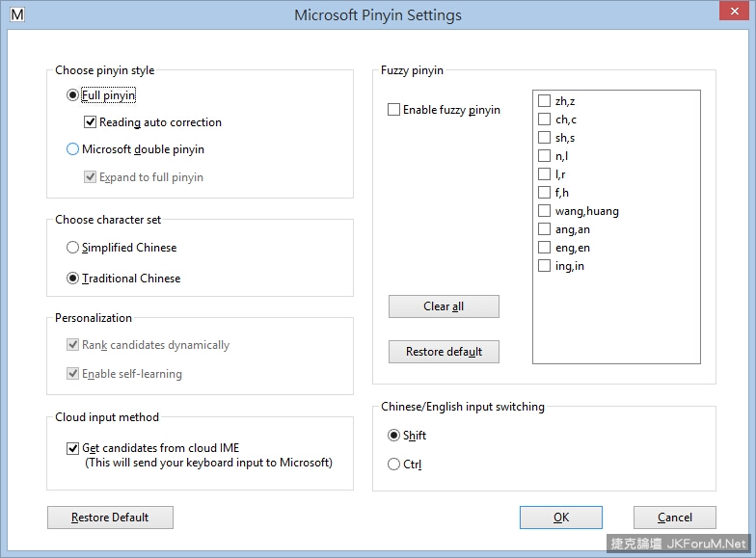Toggle the n,l fuzzy option
Image resolution: width=756 pixels, height=558 pixels.
click(545, 156)
